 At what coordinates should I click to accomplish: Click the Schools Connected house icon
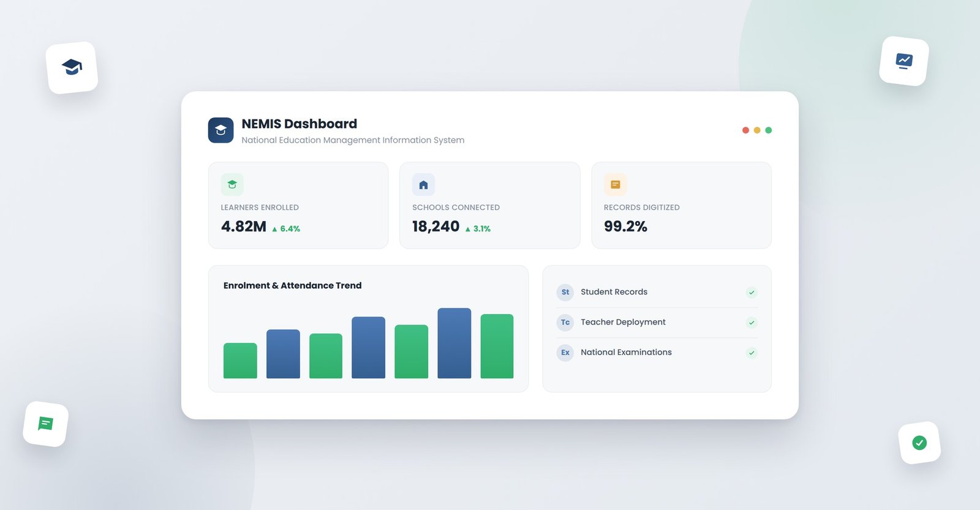tap(423, 184)
